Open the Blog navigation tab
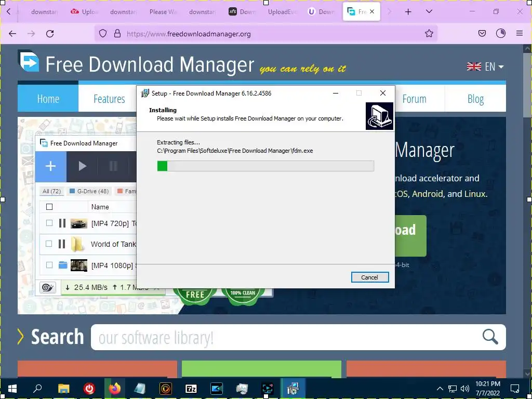The height and width of the screenshot is (399, 532). pyautogui.click(x=475, y=99)
